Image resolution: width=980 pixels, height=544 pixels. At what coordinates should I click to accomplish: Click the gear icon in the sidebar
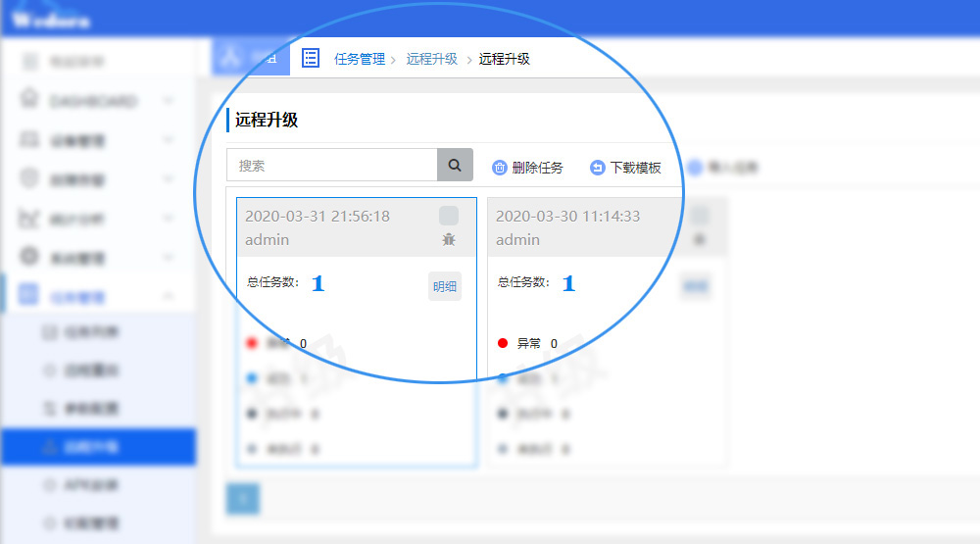coord(29,257)
